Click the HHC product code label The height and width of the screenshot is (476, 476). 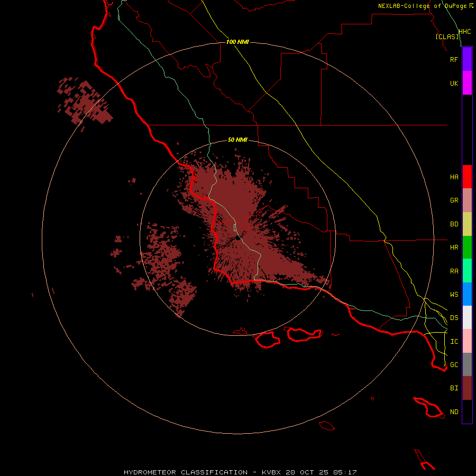464,32
